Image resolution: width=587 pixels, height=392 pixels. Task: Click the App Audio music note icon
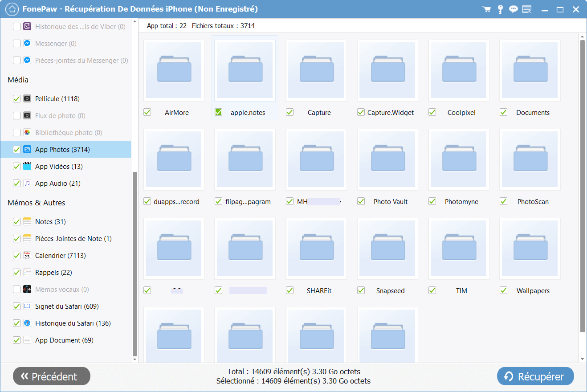[x=27, y=184]
